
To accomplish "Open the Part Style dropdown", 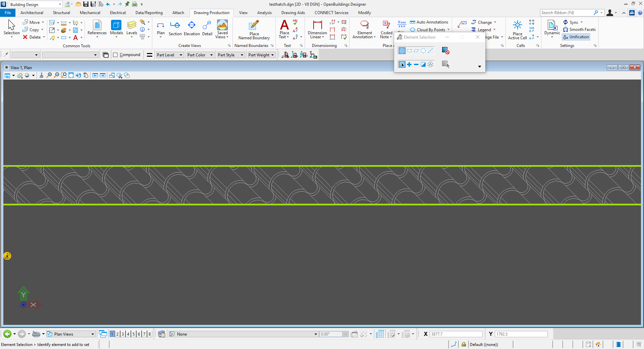I will [231, 55].
